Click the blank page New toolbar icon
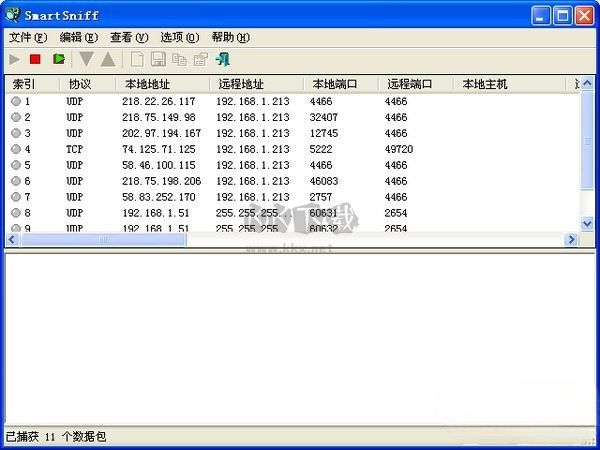The width and height of the screenshot is (600, 450). 137,59
